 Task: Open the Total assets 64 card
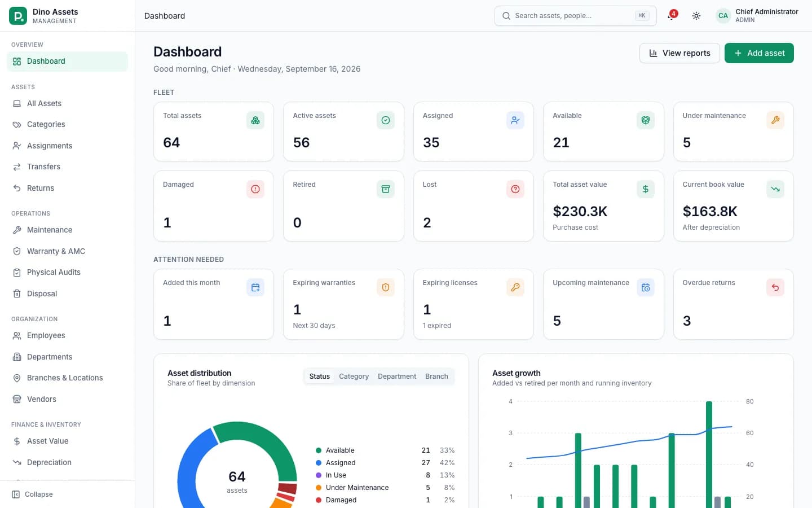point(214,132)
